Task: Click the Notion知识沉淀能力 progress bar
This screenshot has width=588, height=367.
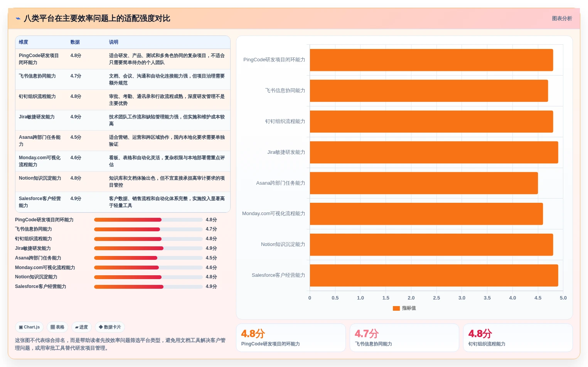Action: point(148,277)
